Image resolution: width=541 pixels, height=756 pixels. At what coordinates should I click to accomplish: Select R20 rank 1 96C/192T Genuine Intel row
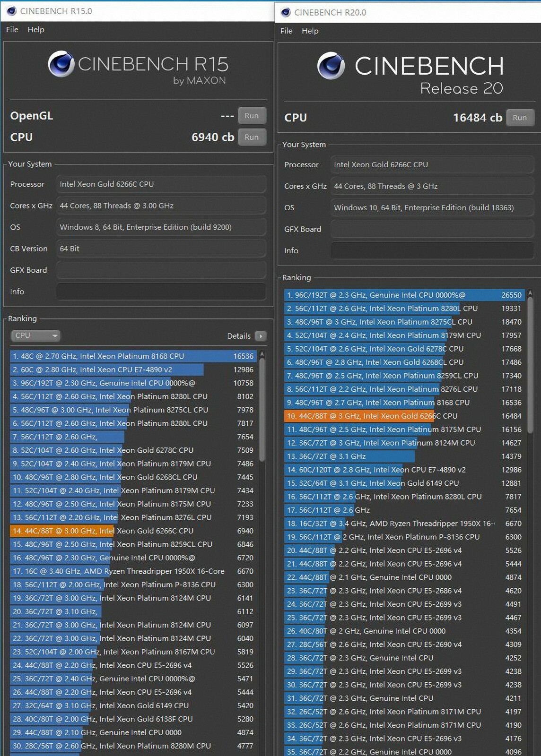tap(404, 295)
